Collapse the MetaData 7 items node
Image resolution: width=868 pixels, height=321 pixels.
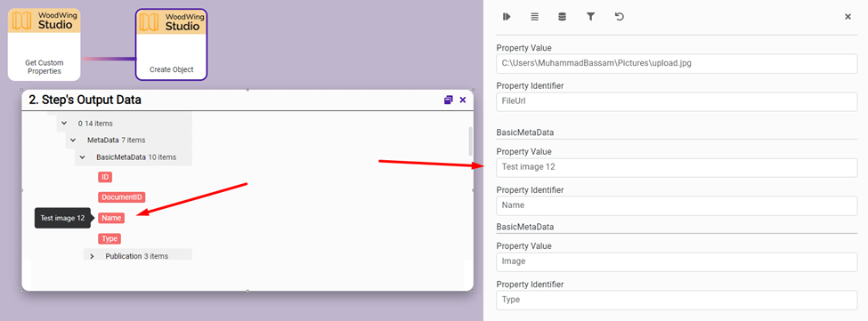tap(73, 140)
